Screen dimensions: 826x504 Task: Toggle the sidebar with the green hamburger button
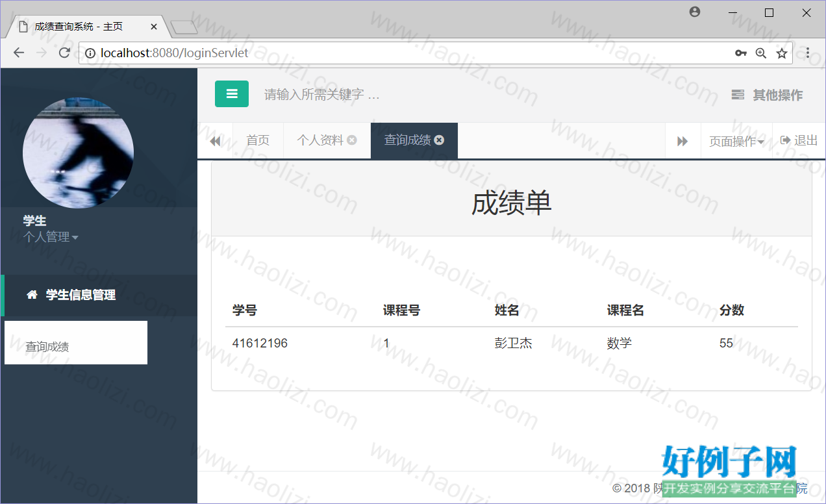(232, 94)
